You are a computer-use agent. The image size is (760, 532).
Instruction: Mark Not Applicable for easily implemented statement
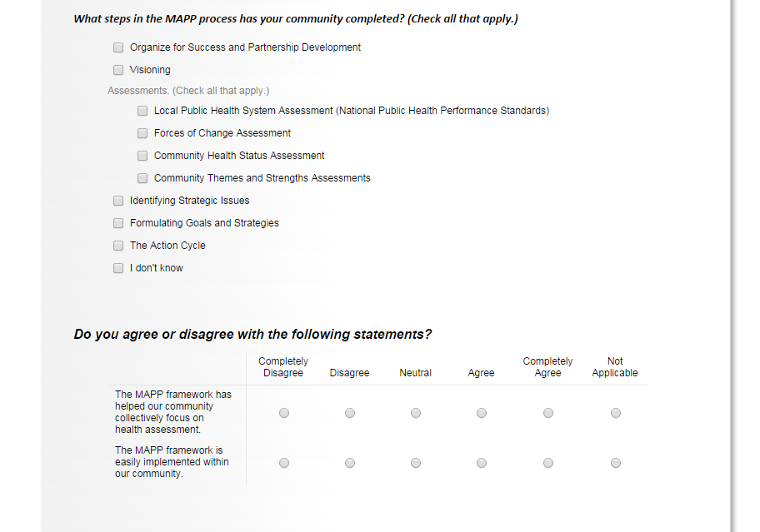pos(616,463)
